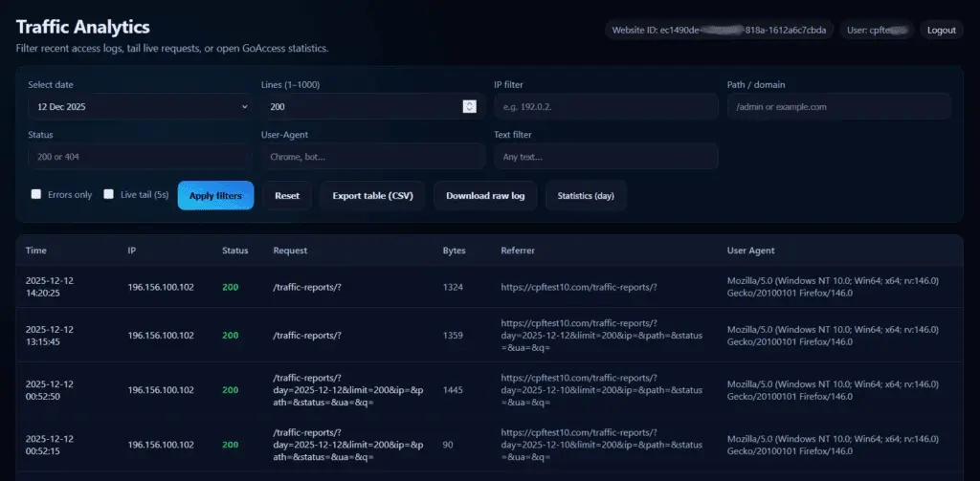Click the Website ID badge
Viewport: 980px width, 481px height.
(719, 30)
